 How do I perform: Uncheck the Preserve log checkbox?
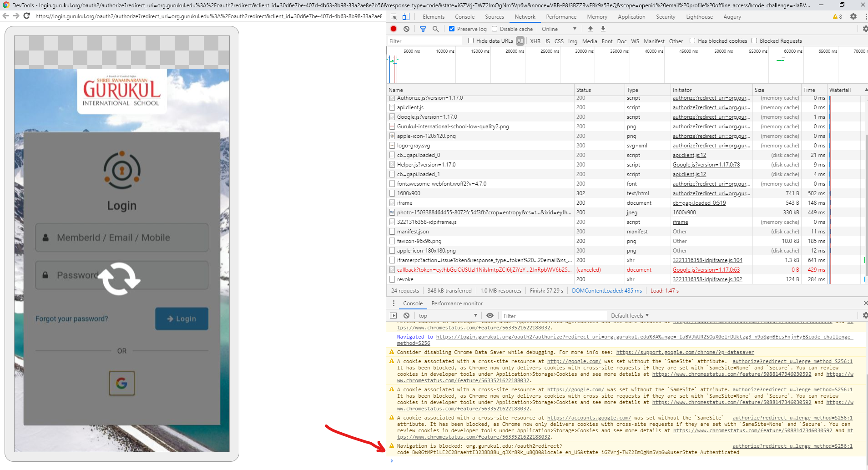[x=452, y=29]
